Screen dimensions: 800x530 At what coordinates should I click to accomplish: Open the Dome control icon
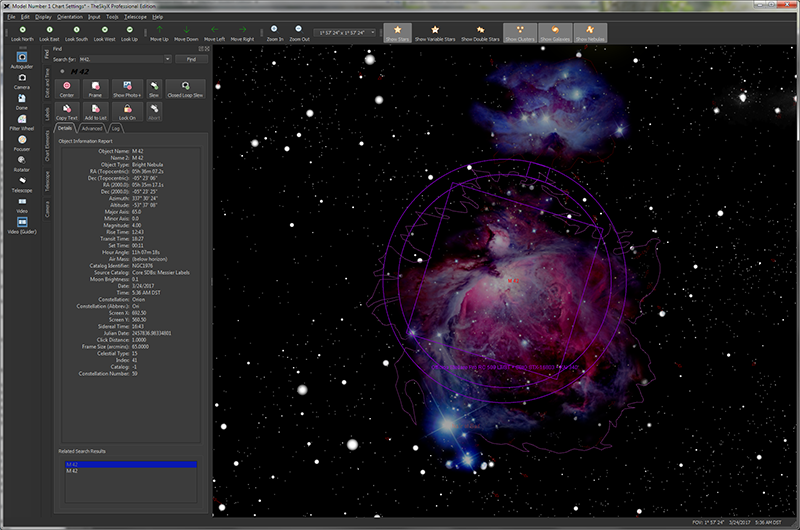pyautogui.click(x=22, y=102)
